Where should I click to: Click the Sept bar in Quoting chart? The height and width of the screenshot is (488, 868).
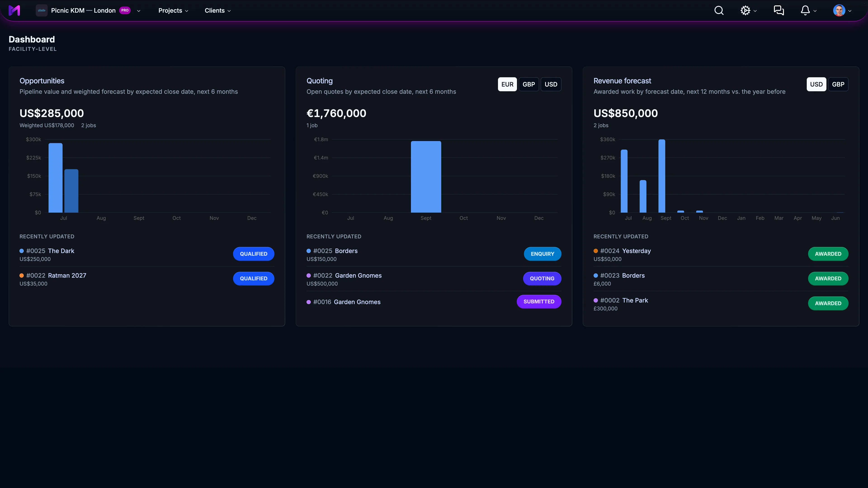click(426, 177)
